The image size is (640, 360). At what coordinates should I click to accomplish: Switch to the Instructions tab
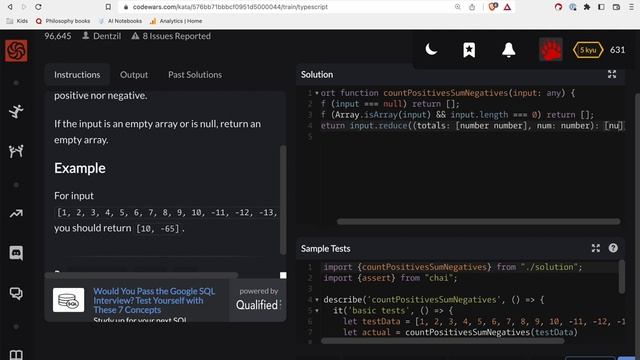click(x=77, y=75)
